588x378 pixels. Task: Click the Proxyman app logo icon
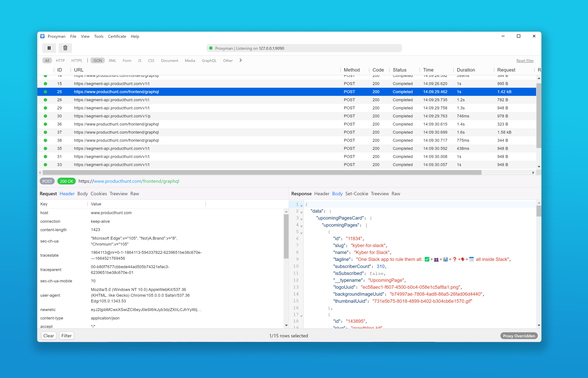[42, 36]
